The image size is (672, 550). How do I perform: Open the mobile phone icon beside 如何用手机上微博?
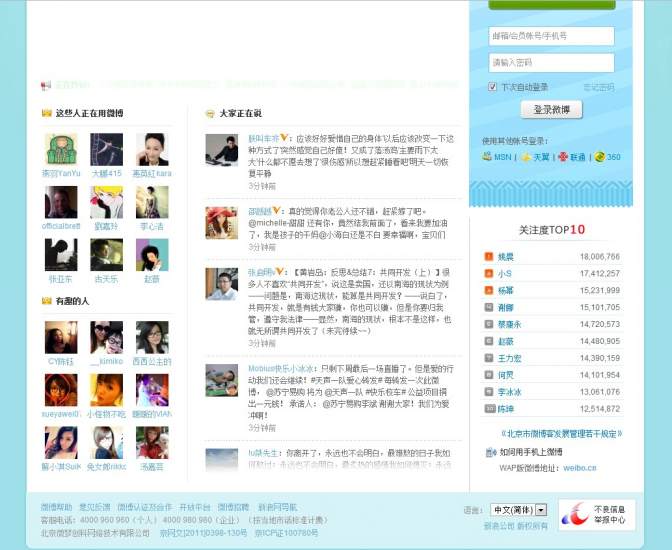(491, 452)
